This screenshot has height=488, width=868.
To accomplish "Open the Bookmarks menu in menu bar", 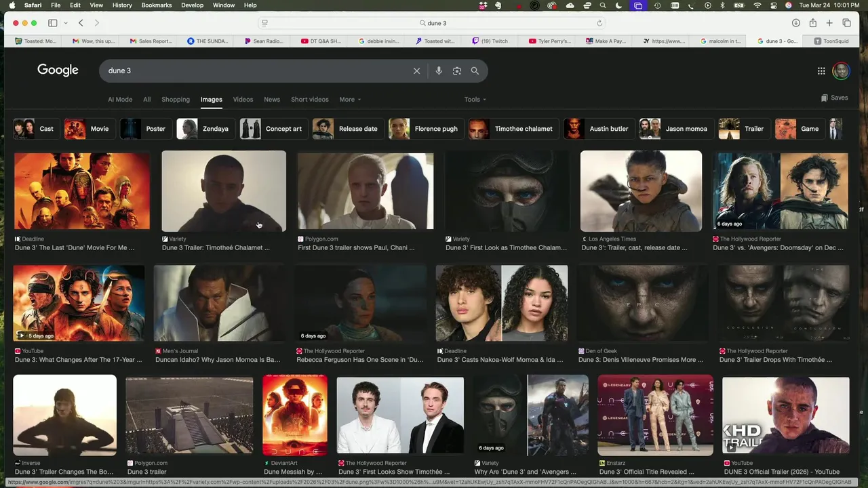I will pyautogui.click(x=157, y=5).
